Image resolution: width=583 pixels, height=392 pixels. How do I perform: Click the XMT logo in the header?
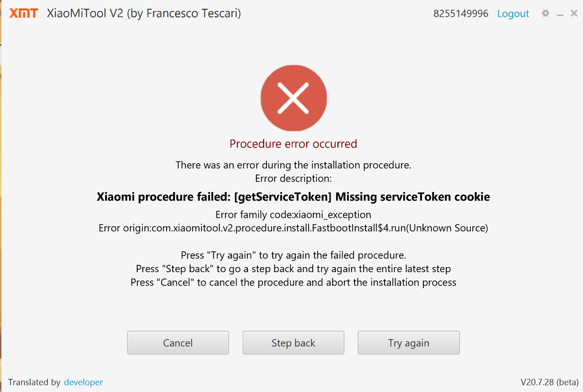click(24, 13)
